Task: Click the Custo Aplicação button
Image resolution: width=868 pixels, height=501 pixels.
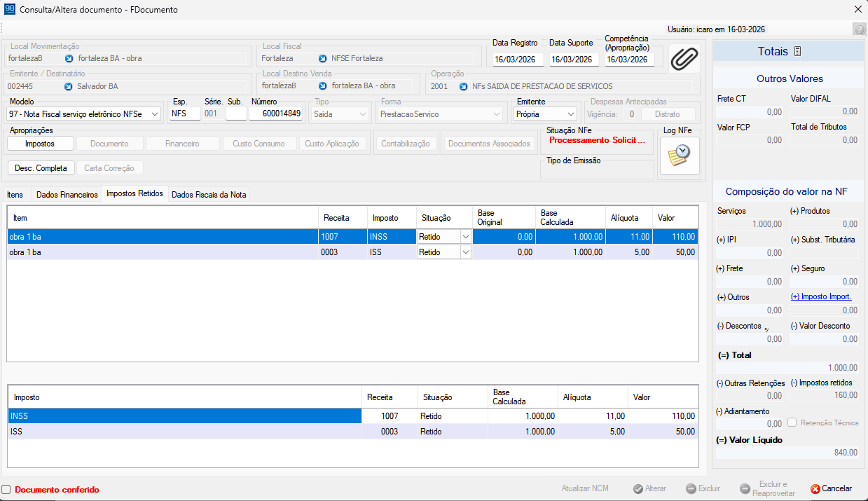Action: point(333,144)
